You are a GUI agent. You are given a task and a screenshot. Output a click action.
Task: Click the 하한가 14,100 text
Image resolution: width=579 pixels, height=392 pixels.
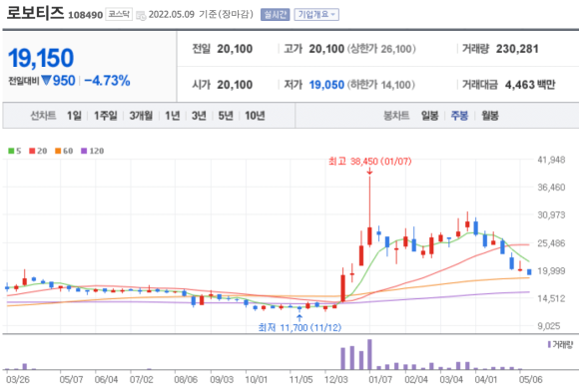pyautogui.click(x=381, y=85)
